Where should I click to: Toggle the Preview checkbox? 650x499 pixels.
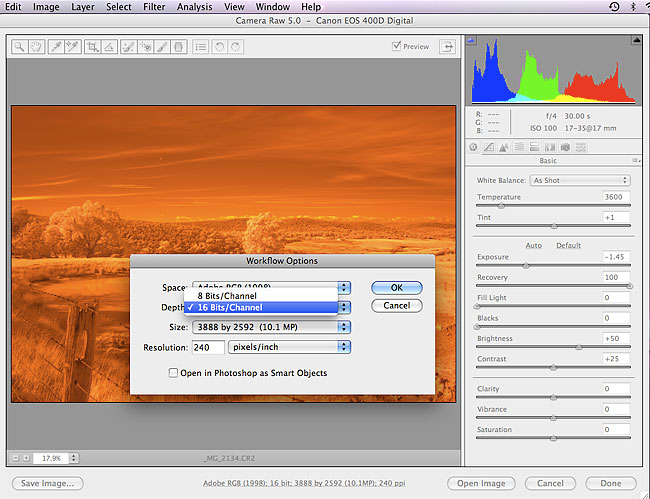[398, 46]
